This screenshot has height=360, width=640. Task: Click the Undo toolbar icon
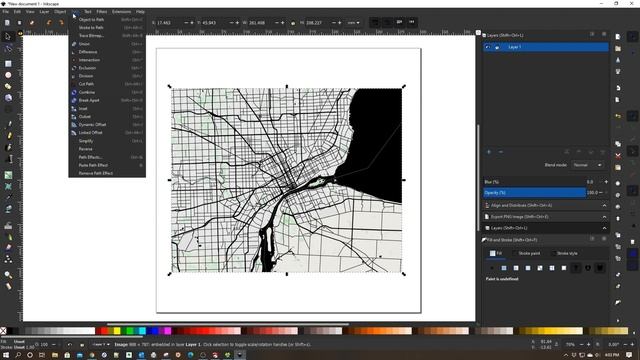(x=49, y=23)
